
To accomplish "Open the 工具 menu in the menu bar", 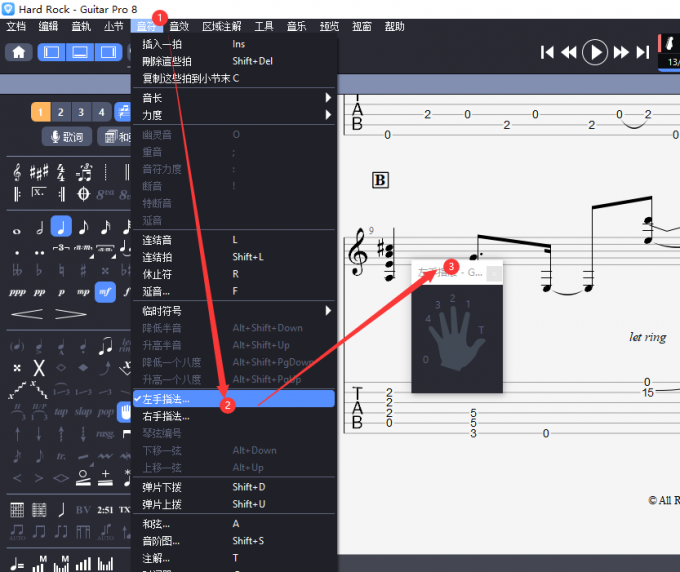I will coord(264,26).
